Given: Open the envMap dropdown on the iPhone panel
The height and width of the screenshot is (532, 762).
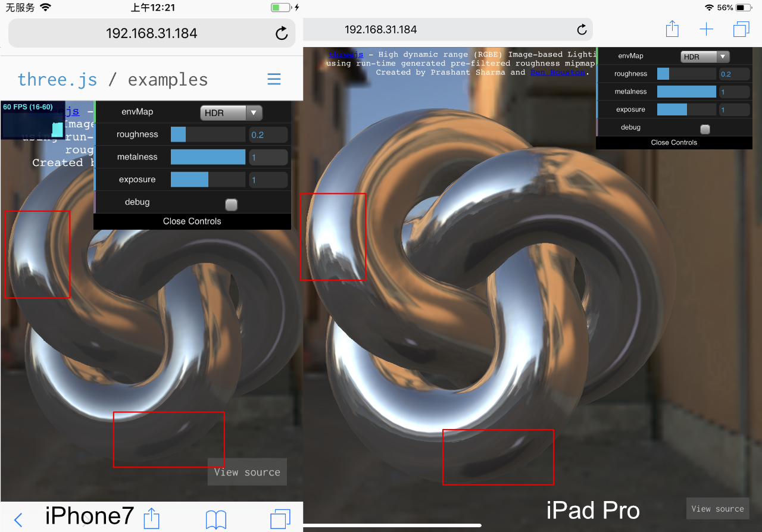Looking at the screenshot, I should point(231,112).
